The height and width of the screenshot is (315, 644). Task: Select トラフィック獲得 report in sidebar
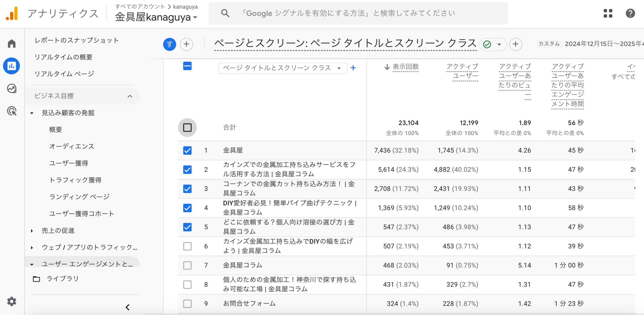click(x=76, y=180)
